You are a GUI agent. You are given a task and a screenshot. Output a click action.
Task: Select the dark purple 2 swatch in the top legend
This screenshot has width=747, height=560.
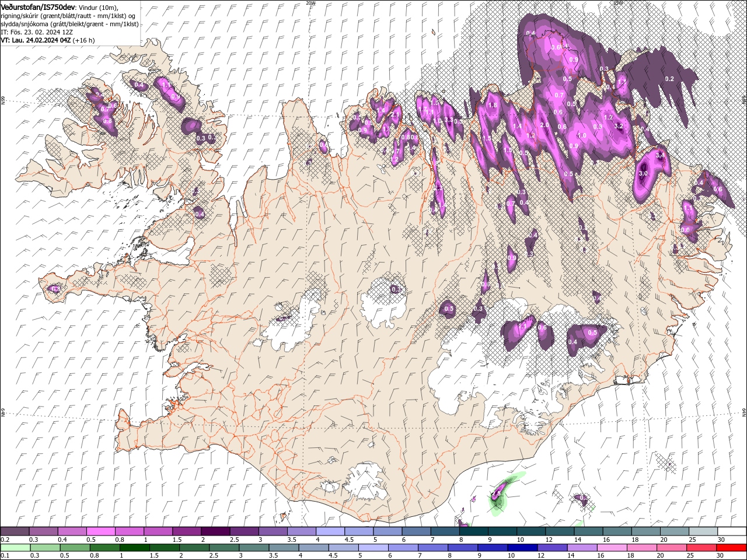(x=215, y=531)
